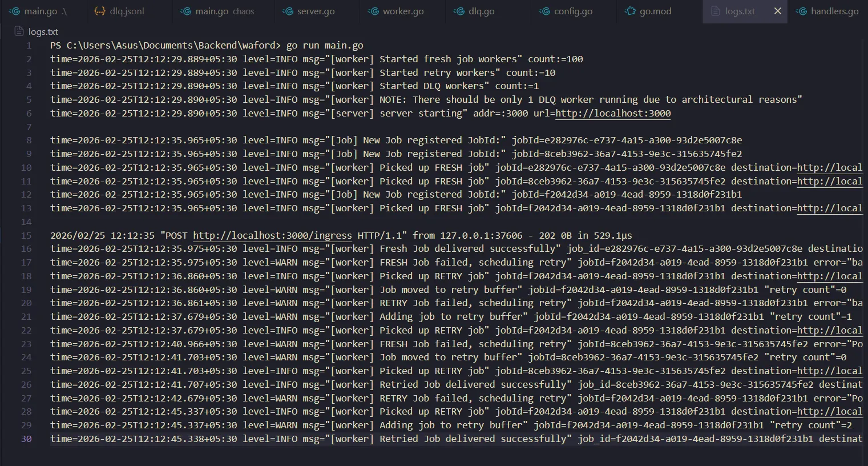Click line number 15 in the gutter
Screen dimensions: 868x466
point(26,235)
